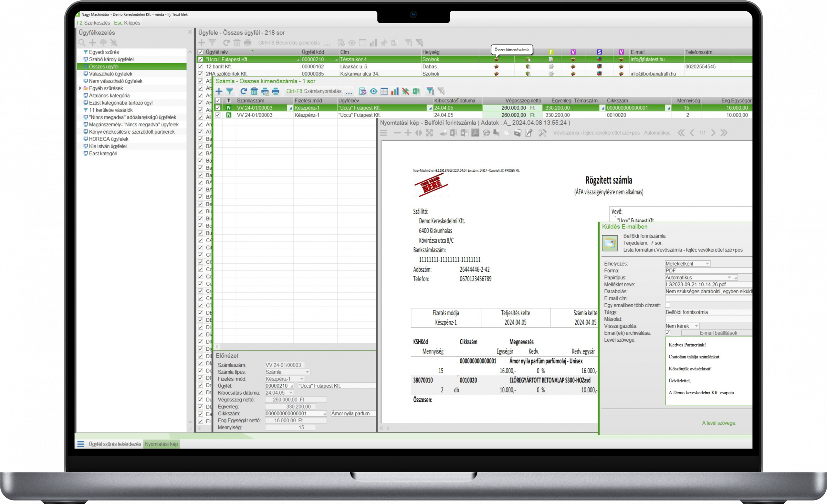Click the Excel export icon in Számla toolbar
This screenshot has height=504, width=827.
click(416, 91)
